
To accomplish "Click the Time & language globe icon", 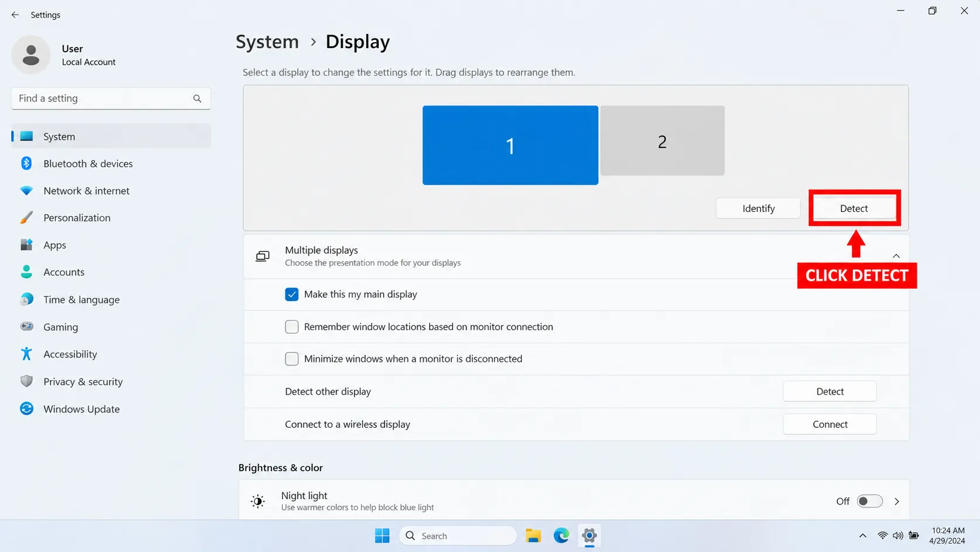I will pyautogui.click(x=26, y=299).
